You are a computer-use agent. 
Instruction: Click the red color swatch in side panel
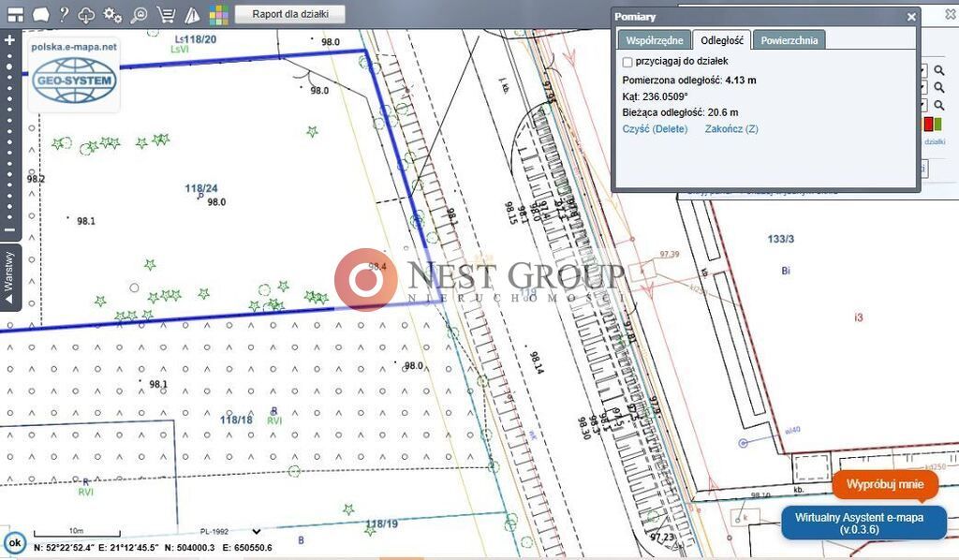pyautogui.click(x=928, y=125)
